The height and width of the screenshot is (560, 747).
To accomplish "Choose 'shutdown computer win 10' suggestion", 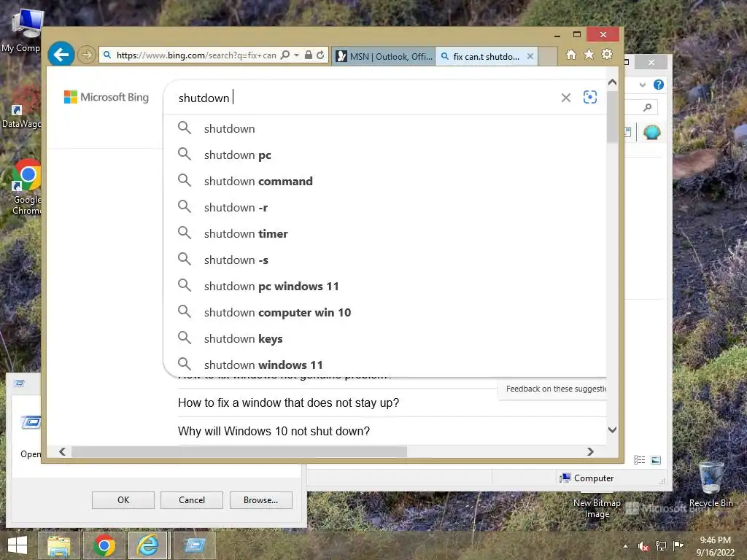I will 385,312.
